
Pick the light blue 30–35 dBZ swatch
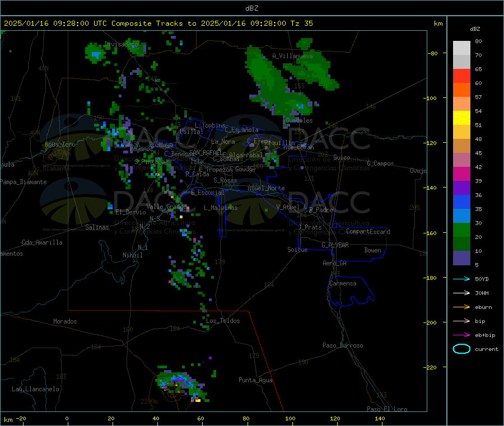(x=461, y=216)
